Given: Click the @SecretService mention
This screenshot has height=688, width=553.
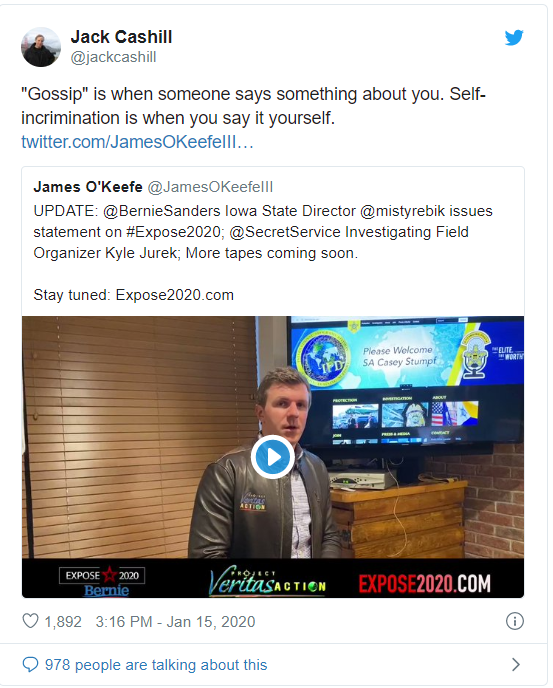Looking at the screenshot, I should coord(285,232).
